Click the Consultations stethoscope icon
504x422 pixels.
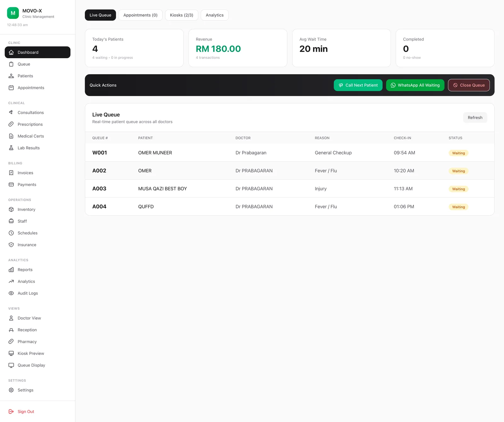click(11, 113)
